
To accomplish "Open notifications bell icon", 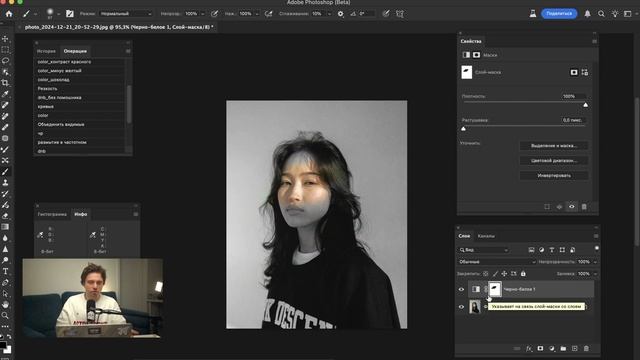I will point(587,13).
